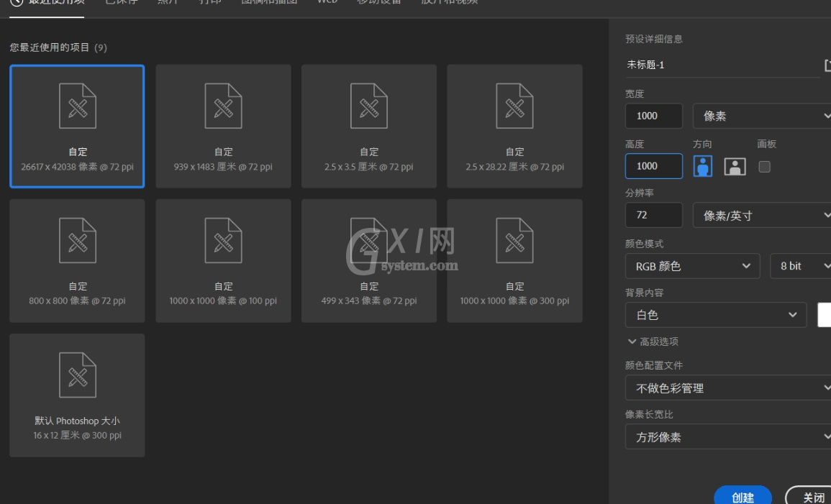Screen dimensions: 831x504
Task: Pick the 800 x 800 像素 preset icon
Action: coord(78,240)
